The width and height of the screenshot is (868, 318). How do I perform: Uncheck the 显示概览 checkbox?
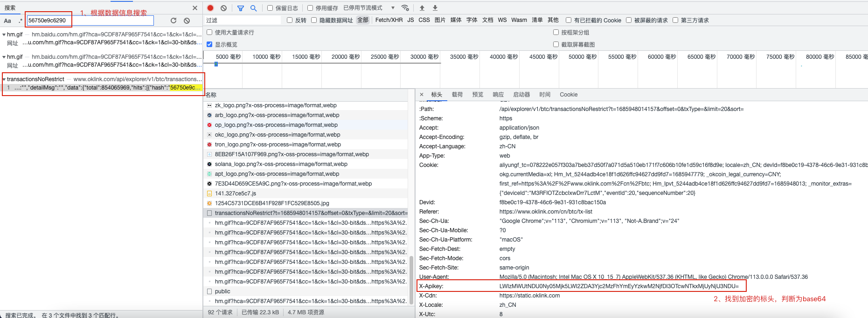pos(209,44)
